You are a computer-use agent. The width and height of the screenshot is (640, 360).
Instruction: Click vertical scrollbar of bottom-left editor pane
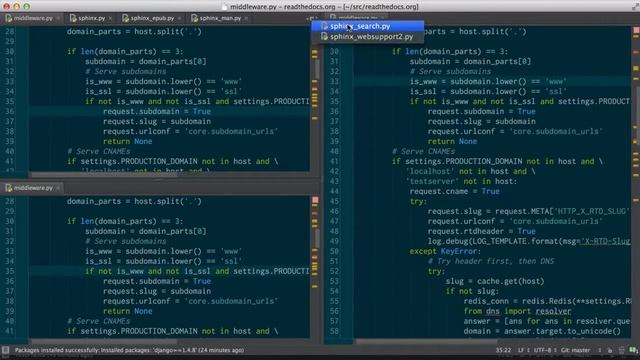317,238
